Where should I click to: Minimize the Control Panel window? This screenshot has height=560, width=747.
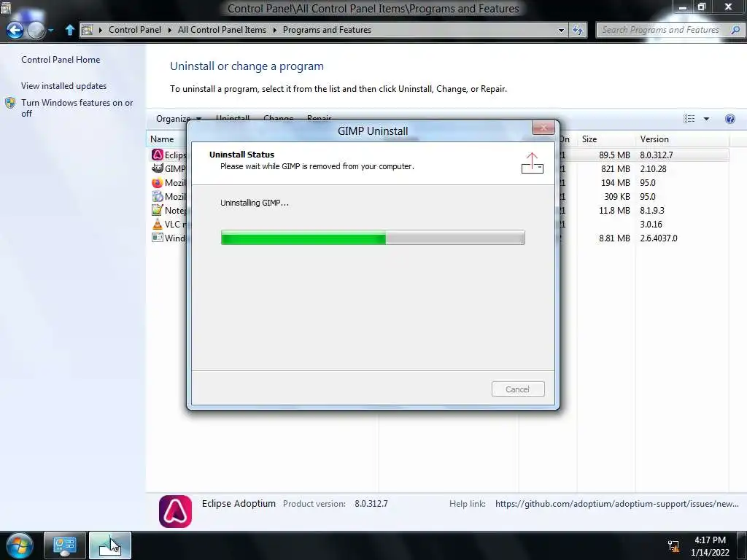683,7
